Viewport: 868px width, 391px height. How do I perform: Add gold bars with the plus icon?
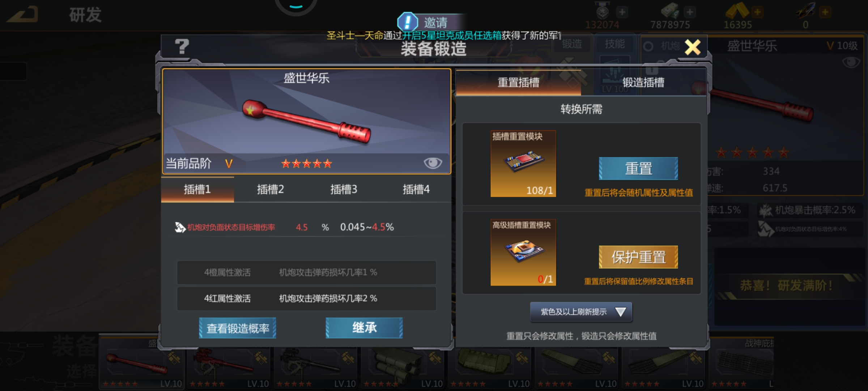click(x=757, y=12)
